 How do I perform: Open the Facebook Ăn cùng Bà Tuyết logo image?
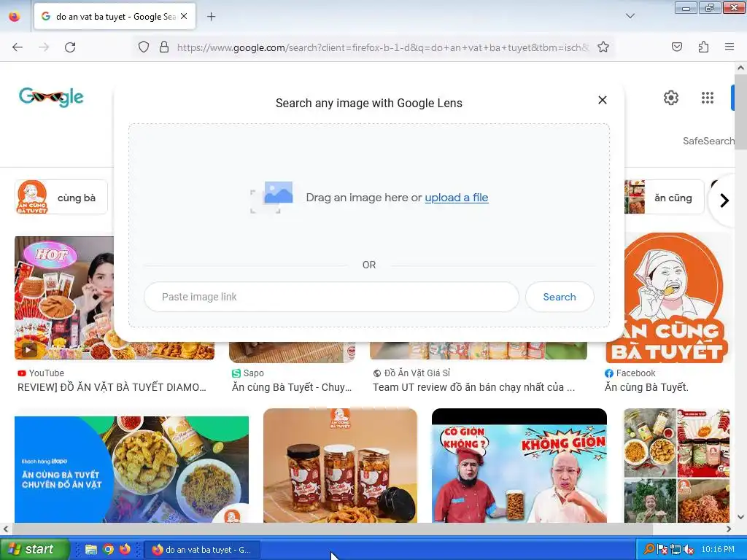pos(667,297)
